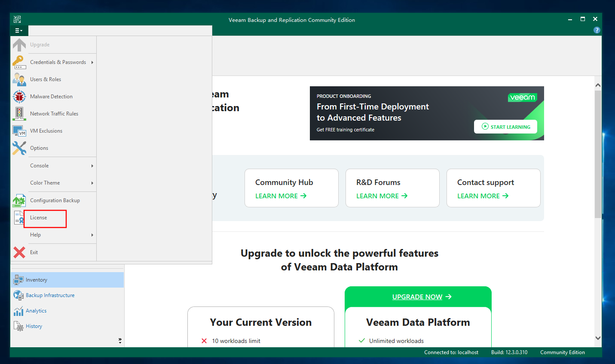Screen dimensions: 615x364
Task: Expand the Credentials & Passwords submenu arrow
Action: (92, 62)
